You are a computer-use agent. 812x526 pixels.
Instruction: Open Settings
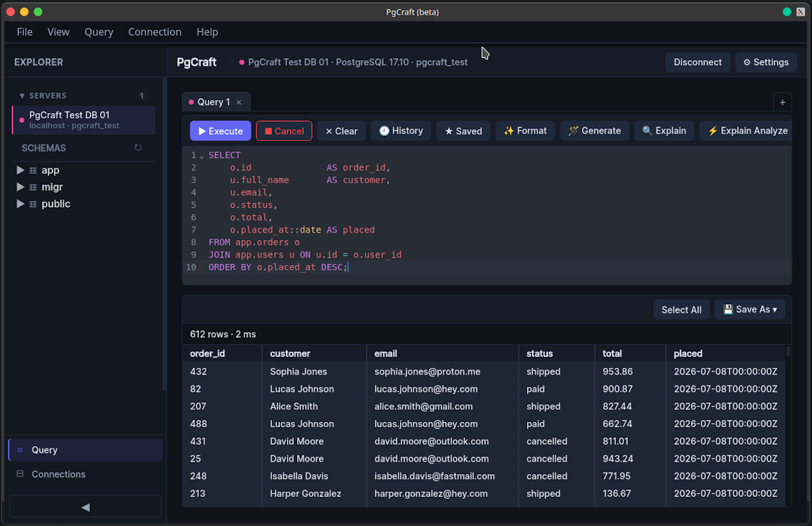(x=766, y=62)
